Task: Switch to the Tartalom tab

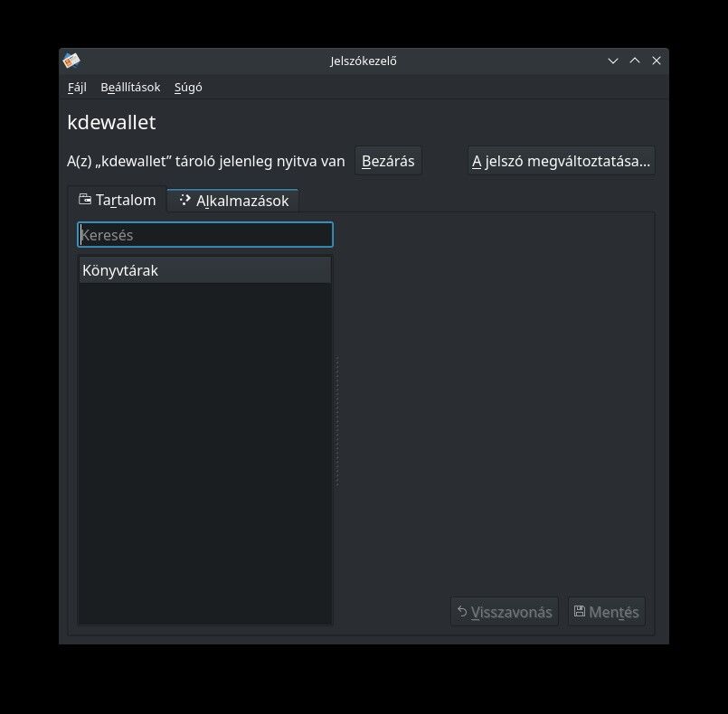Action: pos(117,200)
